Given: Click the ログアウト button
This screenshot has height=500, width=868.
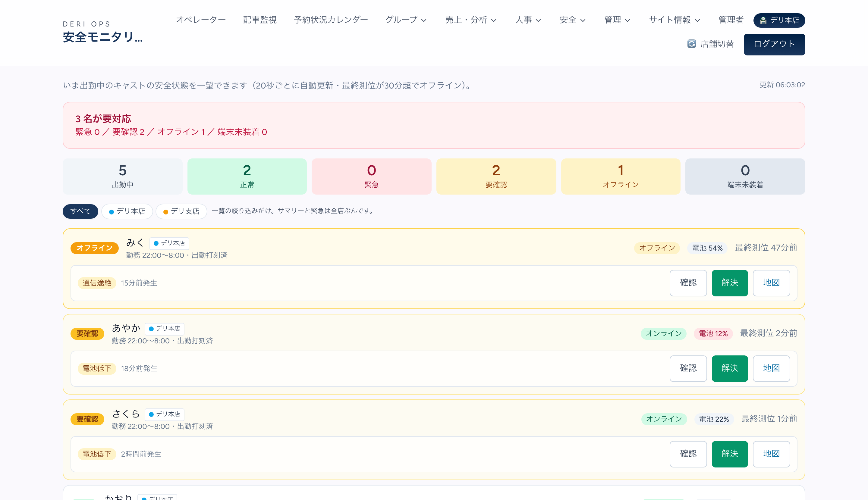Looking at the screenshot, I should 774,44.
